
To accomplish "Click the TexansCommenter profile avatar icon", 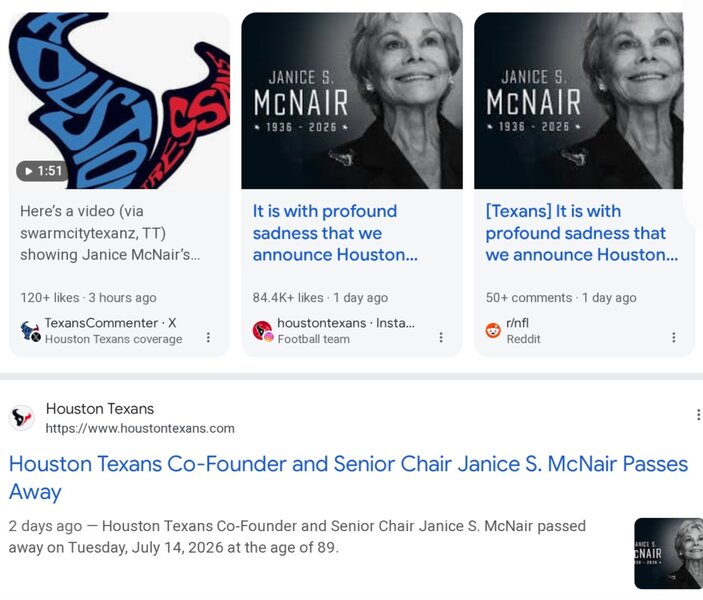I will 30,331.
